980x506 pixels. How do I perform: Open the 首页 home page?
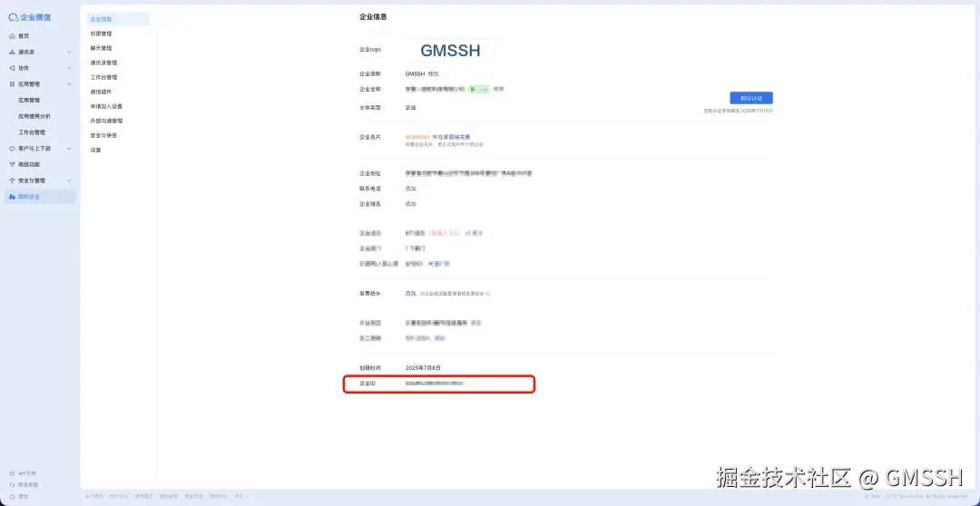pyautogui.click(x=24, y=36)
